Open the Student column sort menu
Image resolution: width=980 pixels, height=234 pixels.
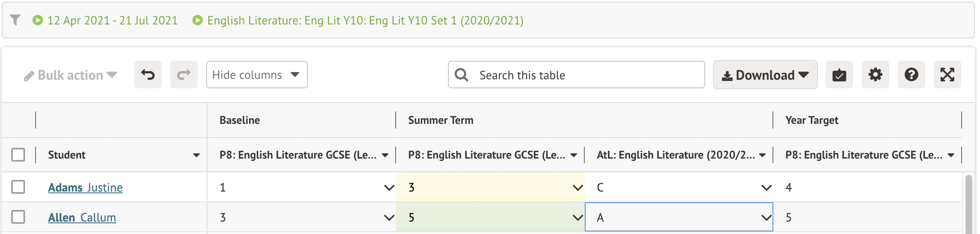(x=196, y=155)
